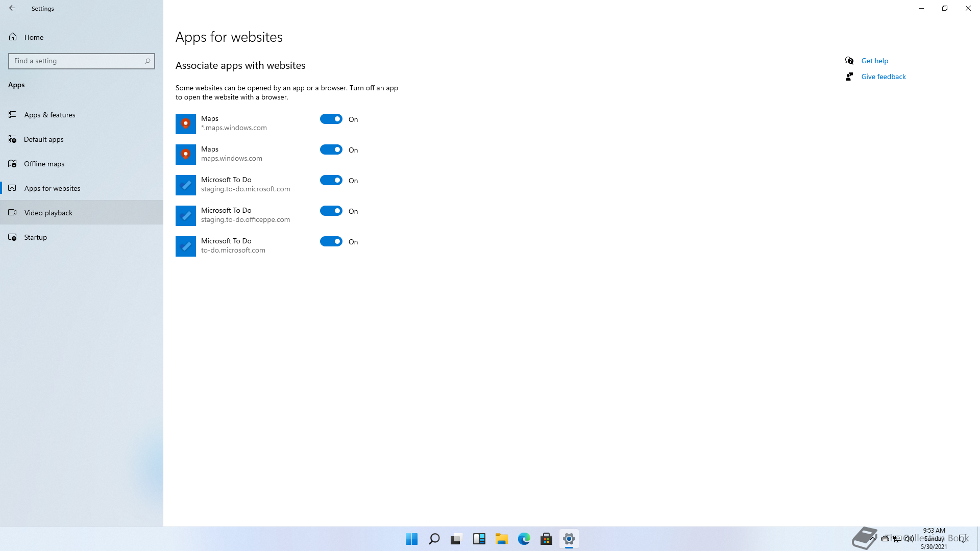Click staging.to-do.microsoft.com text
Image resolution: width=980 pixels, height=551 pixels.
point(246,189)
